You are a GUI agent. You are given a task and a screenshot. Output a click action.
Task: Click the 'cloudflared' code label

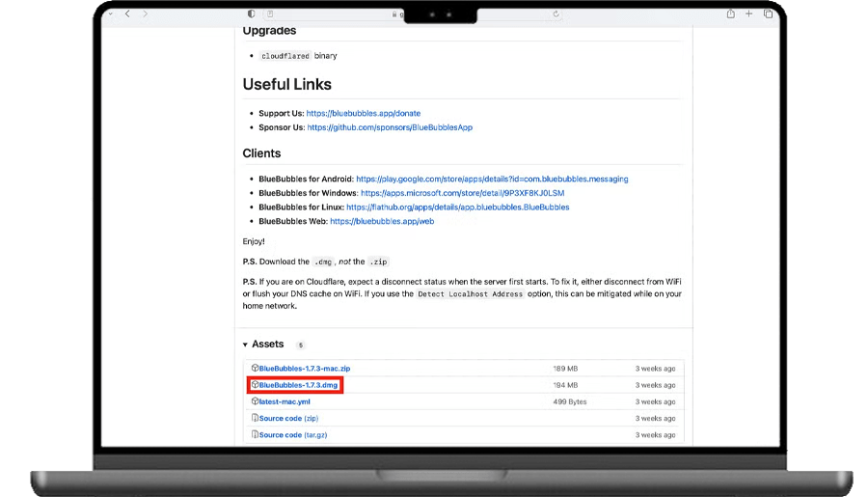click(285, 56)
